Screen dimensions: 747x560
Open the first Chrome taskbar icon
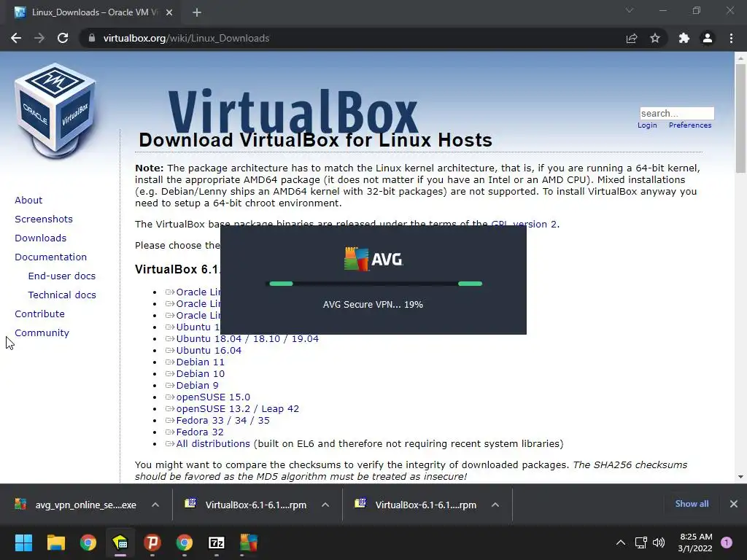click(88, 542)
